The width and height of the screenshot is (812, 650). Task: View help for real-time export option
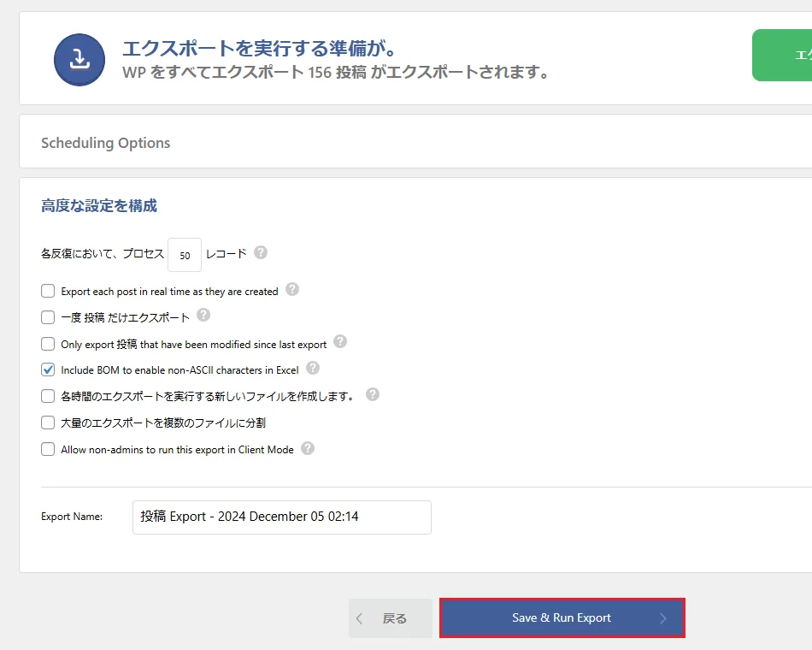(x=291, y=290)
